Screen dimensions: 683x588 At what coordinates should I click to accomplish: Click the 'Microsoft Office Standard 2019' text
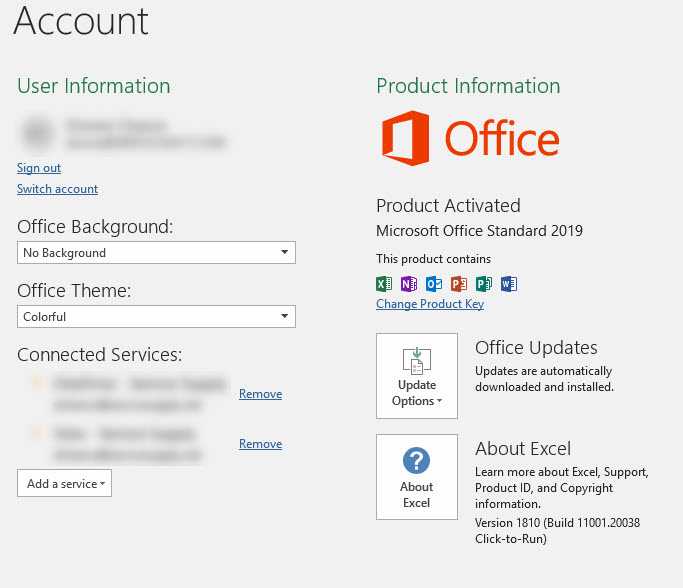point(479,230)
